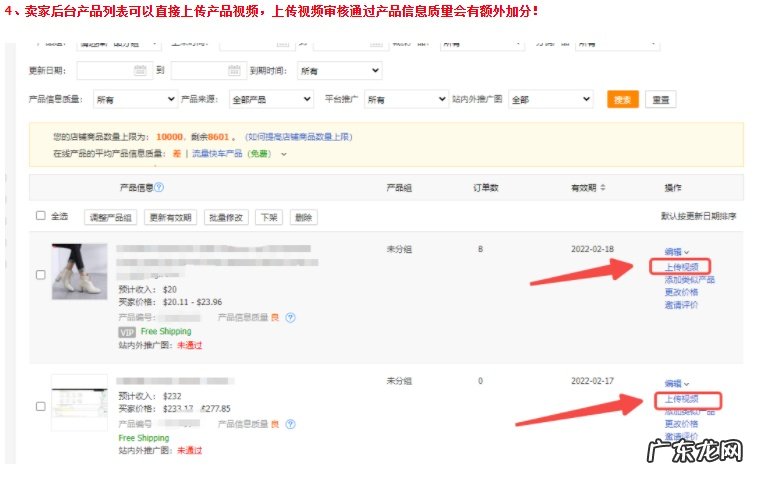The width and height of the screenshot is (781, 480).
Task: Click 默认按更新日期排序 text
Action: pyautogui.click(x=698, y=216)
